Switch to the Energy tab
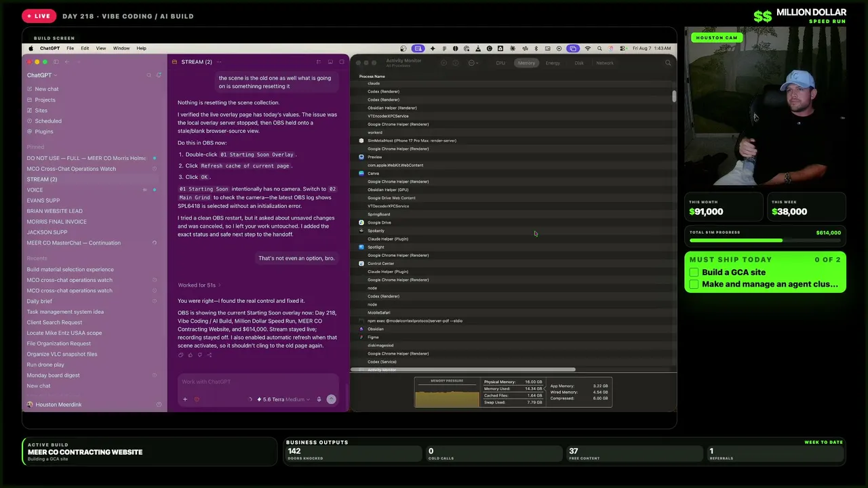 pyautogui.click(x=553, y=63)
